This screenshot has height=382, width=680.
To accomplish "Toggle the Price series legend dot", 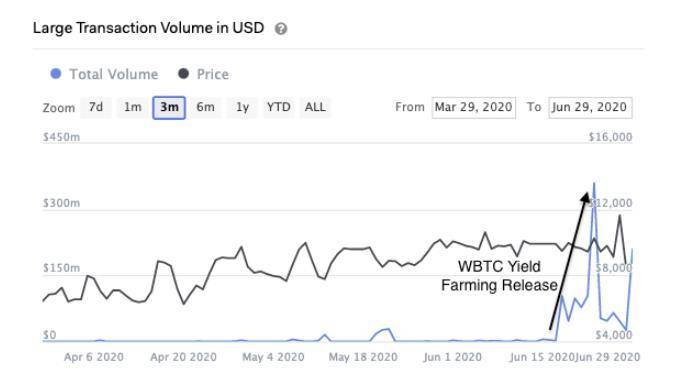I will click(183, 74).
